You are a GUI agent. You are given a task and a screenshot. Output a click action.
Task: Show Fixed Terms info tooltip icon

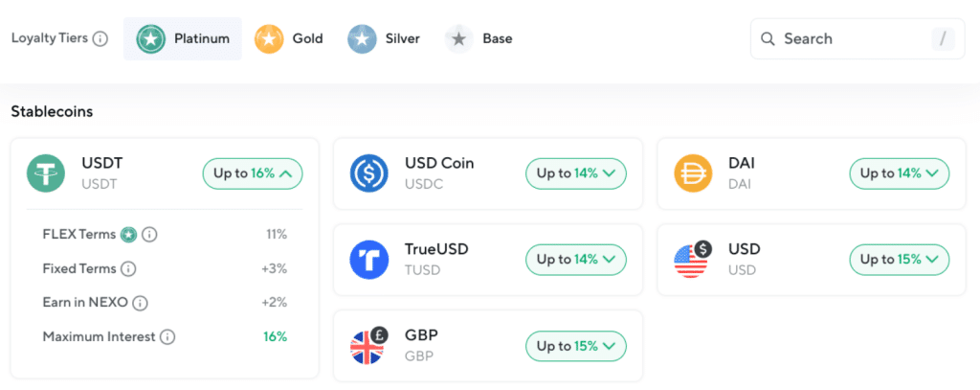(128, 269)
